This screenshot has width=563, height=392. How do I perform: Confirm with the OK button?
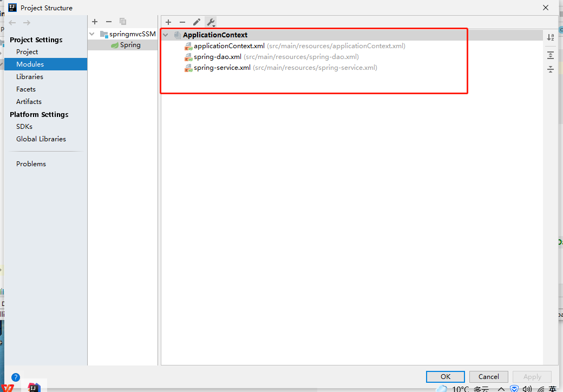click(445, 376)
